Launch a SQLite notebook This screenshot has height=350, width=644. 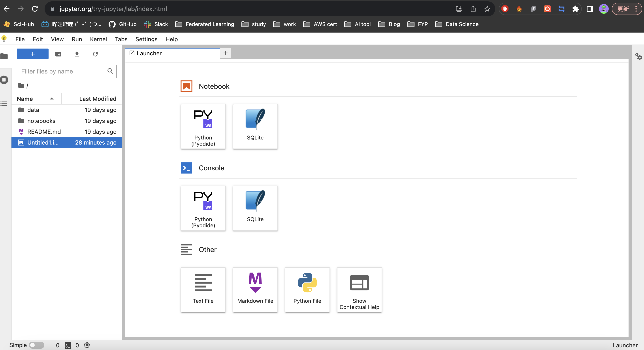pyautogui.click(x=255, y=126)
